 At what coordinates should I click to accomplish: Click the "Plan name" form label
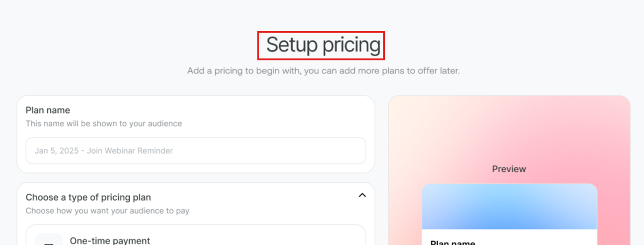point(48,110)
